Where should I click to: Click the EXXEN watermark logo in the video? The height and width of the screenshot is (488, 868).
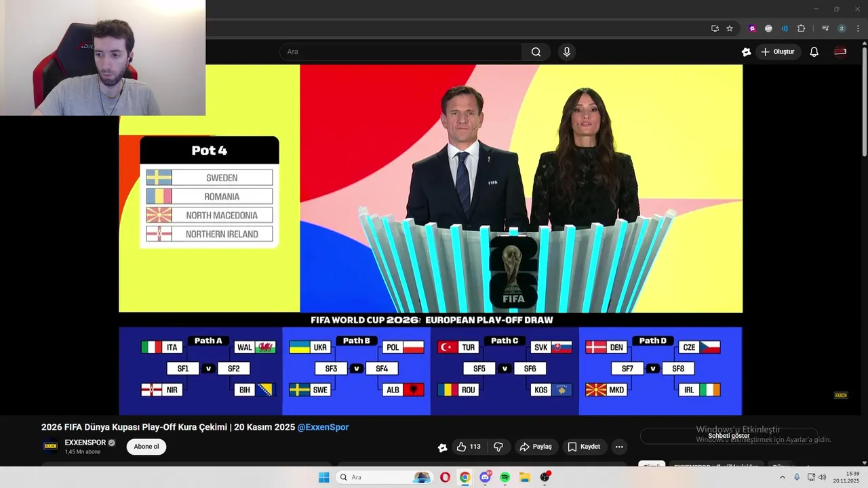tap(841, 395)
